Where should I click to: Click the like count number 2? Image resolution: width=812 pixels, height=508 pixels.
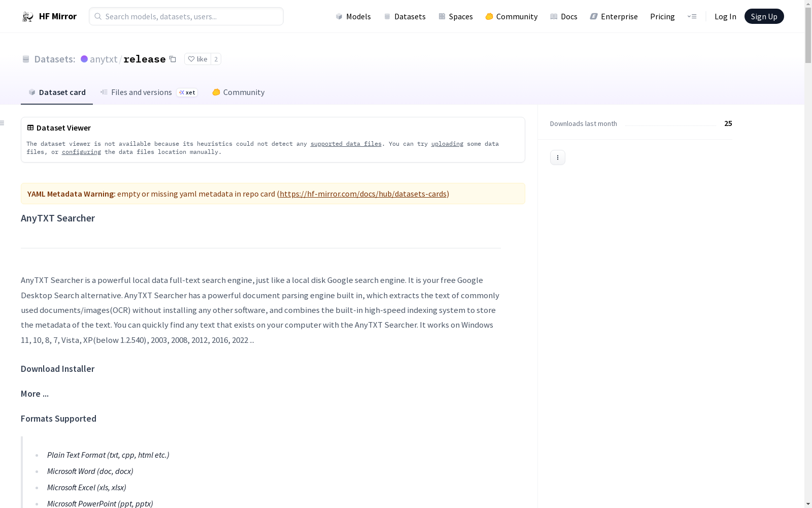click(x=216, y=59)
